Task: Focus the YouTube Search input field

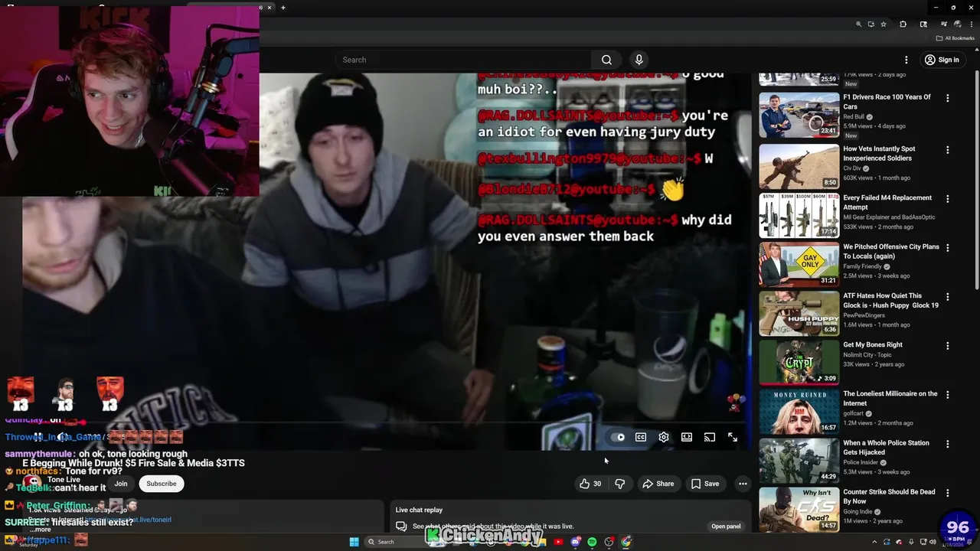Action: (462, 60)
